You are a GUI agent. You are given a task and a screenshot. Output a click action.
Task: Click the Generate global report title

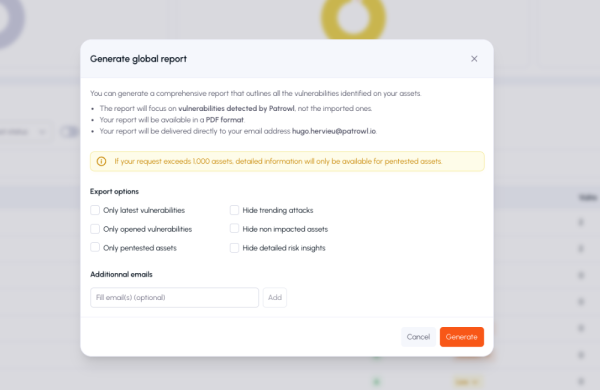139,59
